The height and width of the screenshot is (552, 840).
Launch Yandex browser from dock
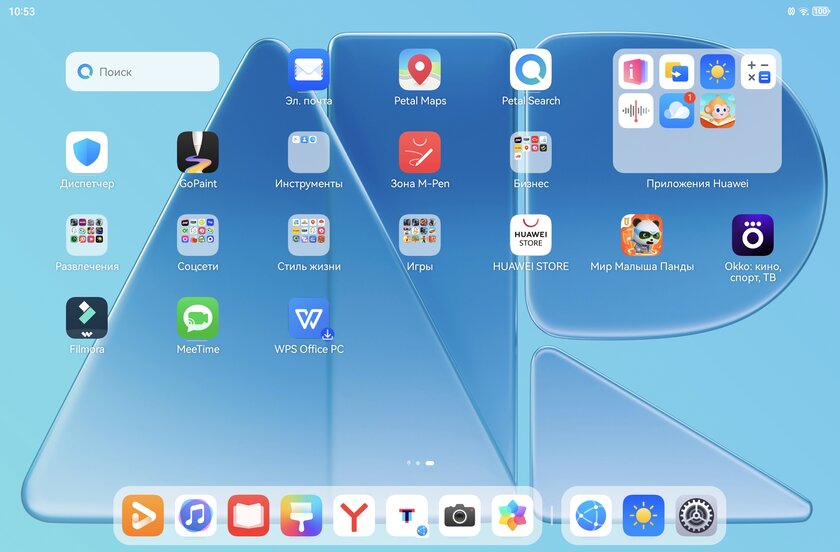click(354, 516)
